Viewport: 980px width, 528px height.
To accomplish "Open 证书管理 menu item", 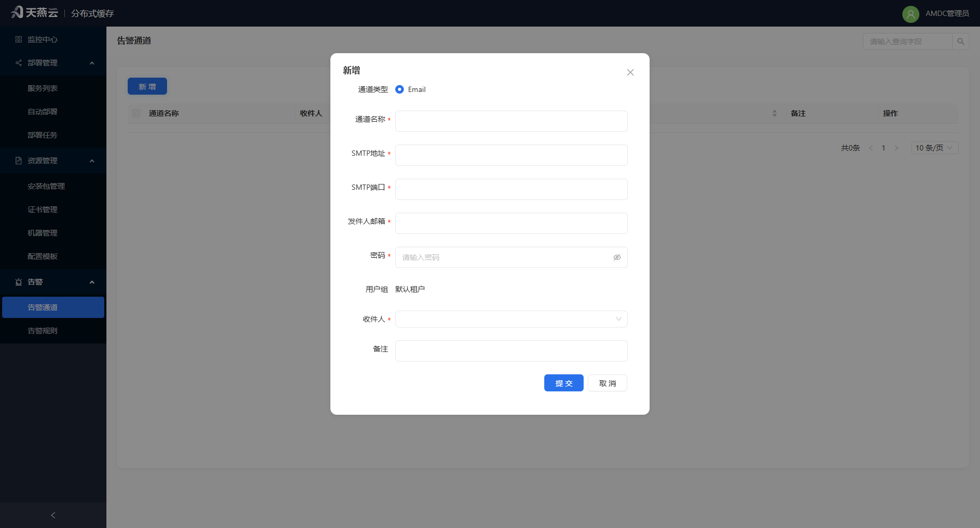I will (53, 209).
